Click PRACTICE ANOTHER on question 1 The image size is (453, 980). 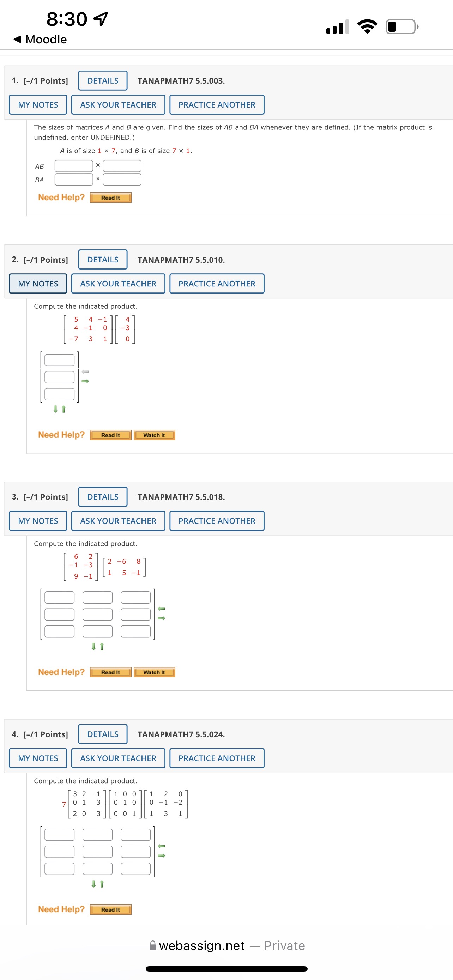click(x=217, y=105)
